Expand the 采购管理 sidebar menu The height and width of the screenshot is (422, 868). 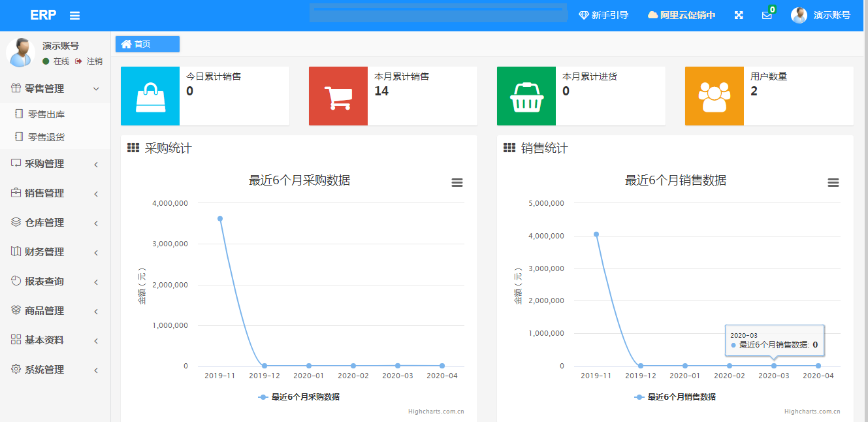click(x=55, y=163)
